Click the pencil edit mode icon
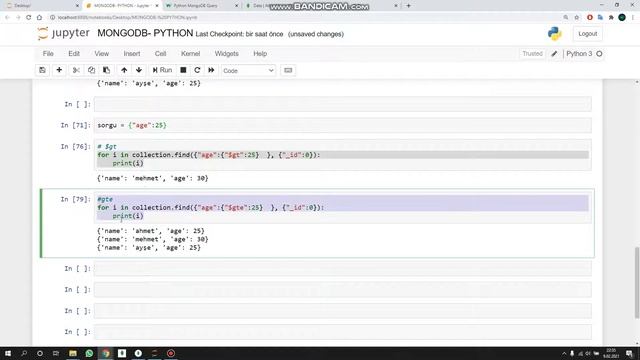The height and width of the screenshot is (360, 640). pyautogui.click(x=554, y=54)
